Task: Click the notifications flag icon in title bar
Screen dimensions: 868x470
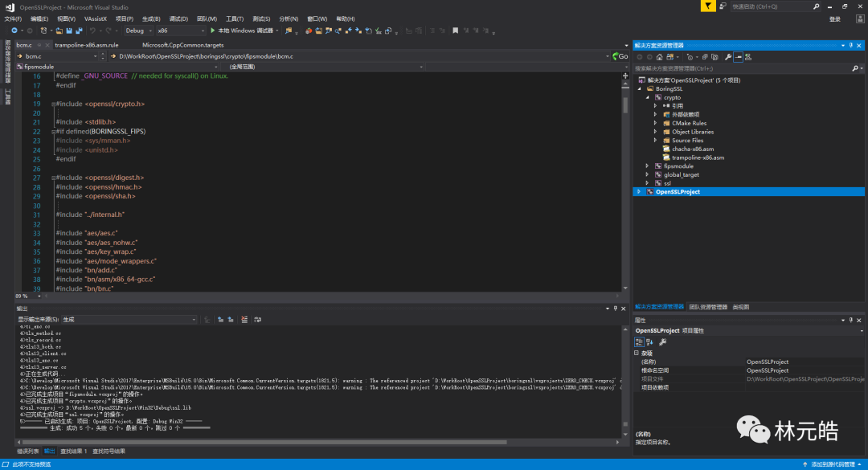Action: (x=706, y=6)
